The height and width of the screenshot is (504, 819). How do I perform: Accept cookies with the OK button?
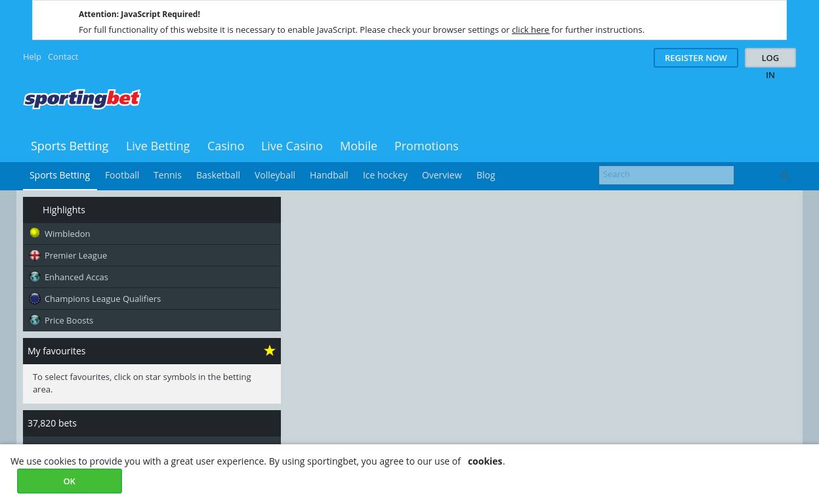click(x=70, y=481)
